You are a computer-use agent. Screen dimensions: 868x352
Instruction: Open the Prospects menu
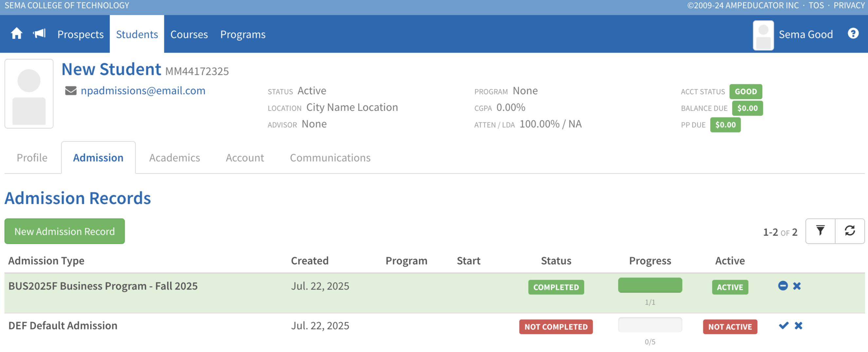pos(81,34)
